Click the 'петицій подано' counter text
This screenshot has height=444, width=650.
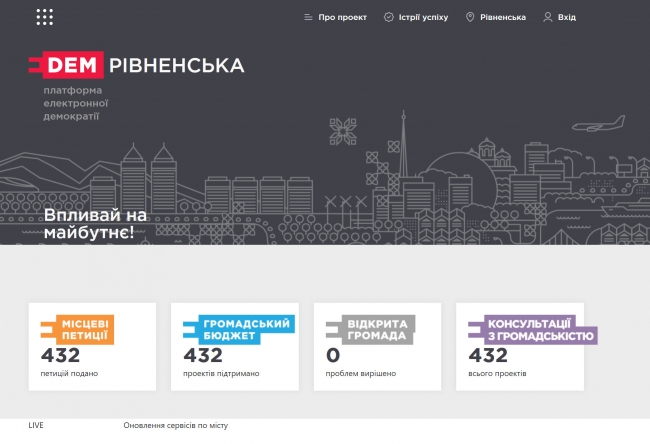tap(70, 374)
